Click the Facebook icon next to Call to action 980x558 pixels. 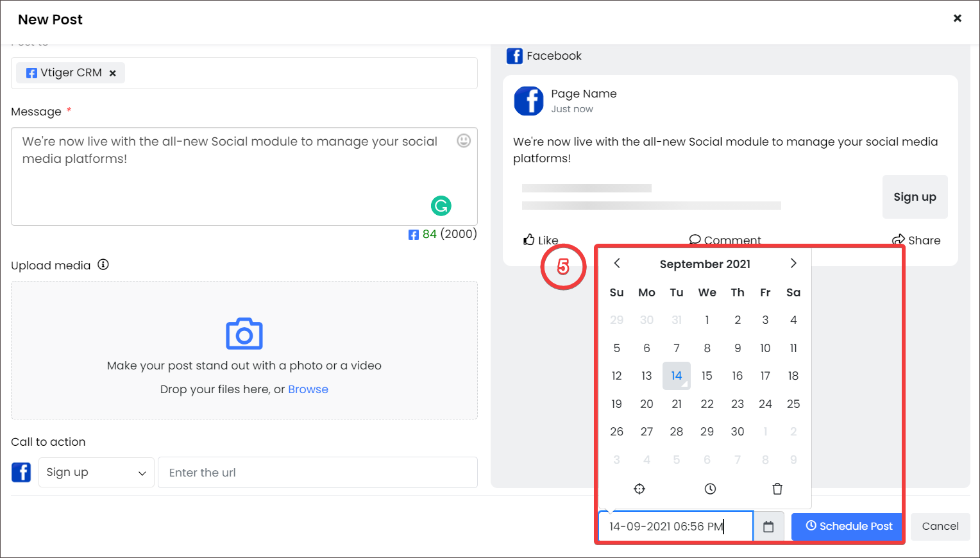click(x=21, y=472)
